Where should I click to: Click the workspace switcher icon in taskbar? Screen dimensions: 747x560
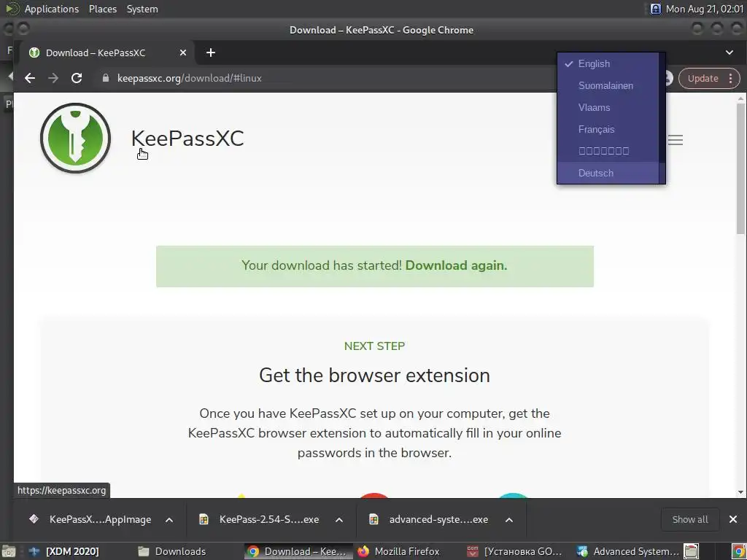point(692,551)
